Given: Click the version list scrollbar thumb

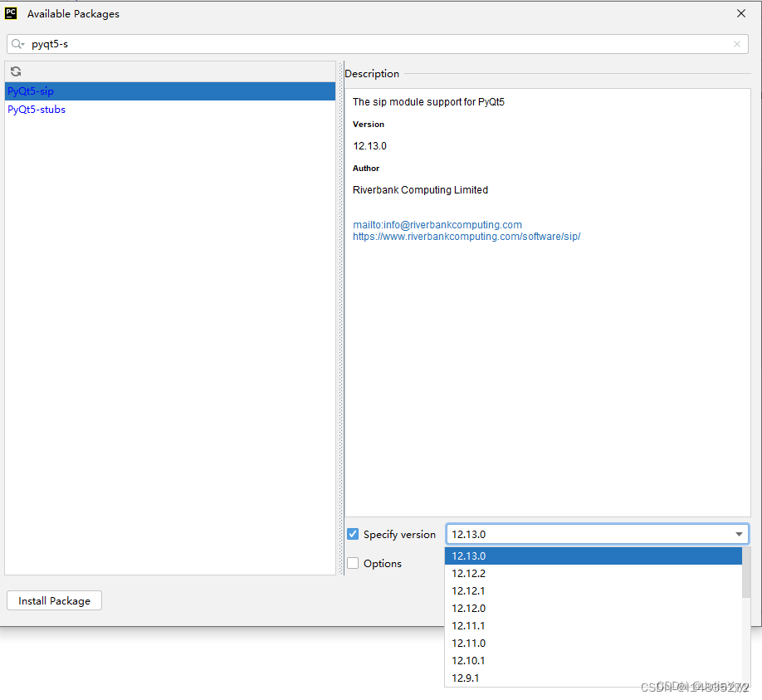Looking at the screenshot, I should [746, 572].
